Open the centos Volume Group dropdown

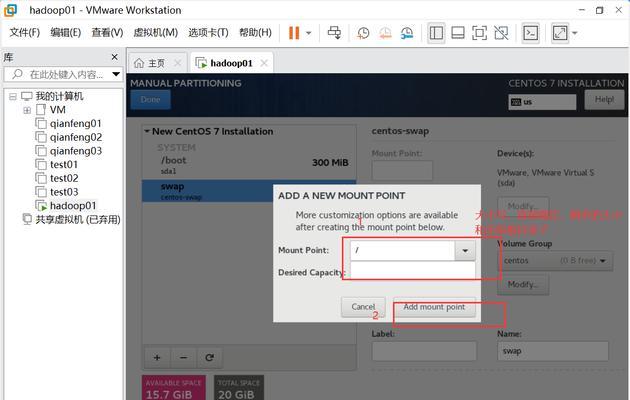(x=555, y=261)
